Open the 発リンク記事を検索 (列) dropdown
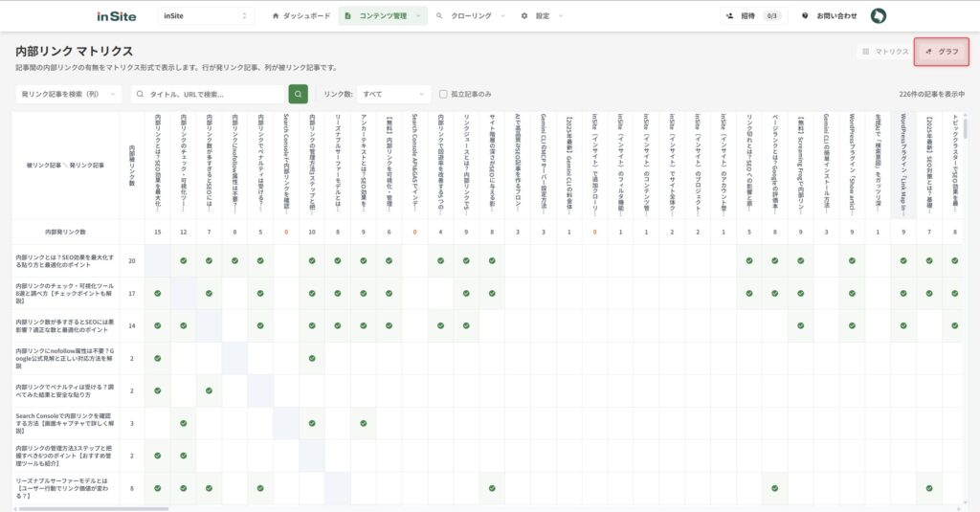 point(69,94)
